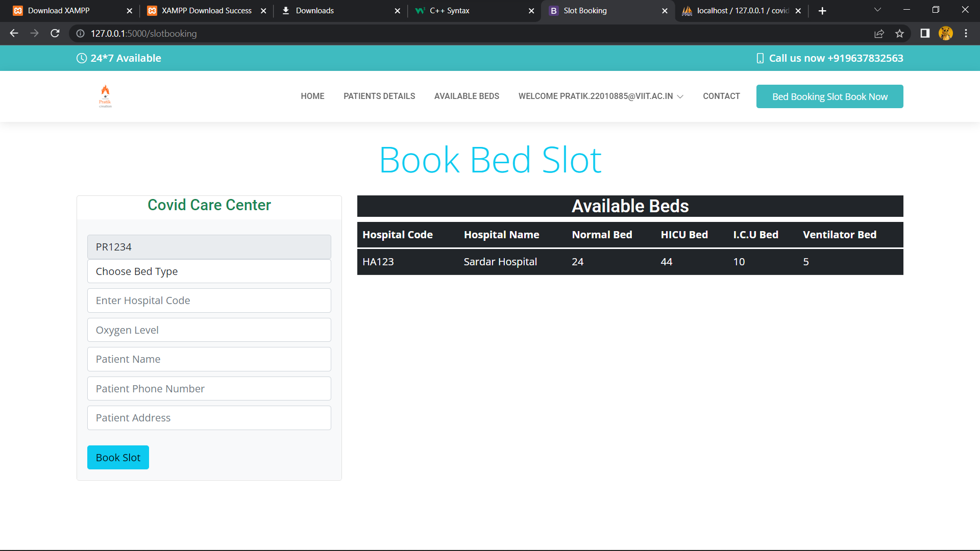Focus the Patient Address field

point(209,418)
